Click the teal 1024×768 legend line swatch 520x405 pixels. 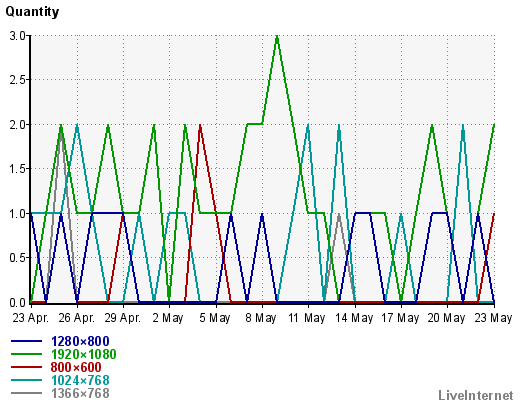click(x=27, y=380)
